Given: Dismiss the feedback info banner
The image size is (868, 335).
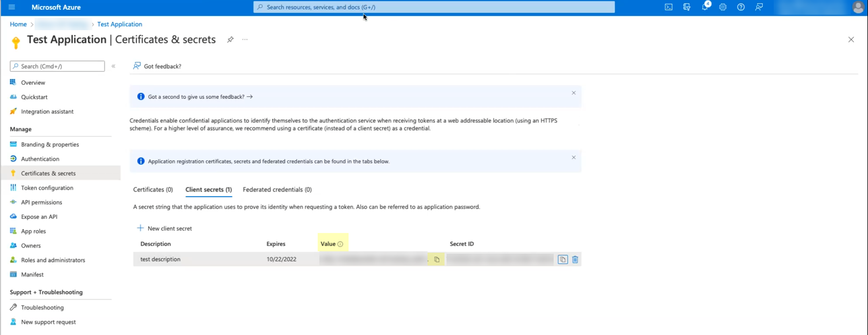Looking at the screenshot, I should click(573, 93).
